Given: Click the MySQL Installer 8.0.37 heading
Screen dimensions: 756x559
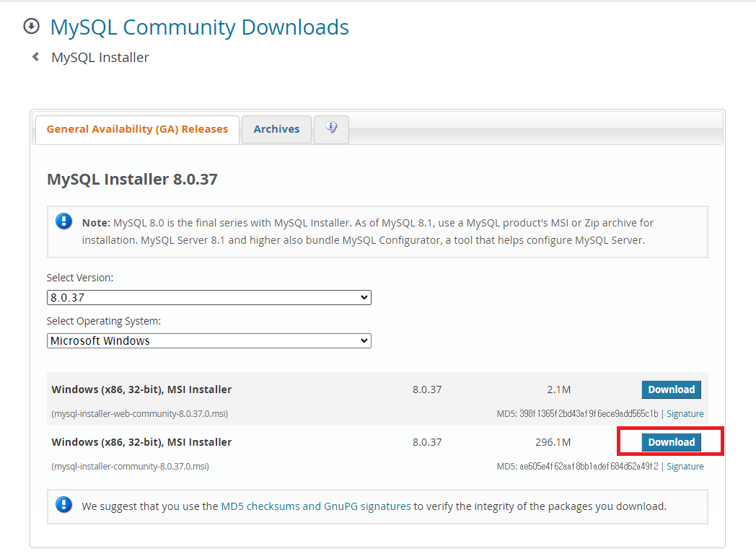Looking at the screenshot, I should [x=132, y=180].
